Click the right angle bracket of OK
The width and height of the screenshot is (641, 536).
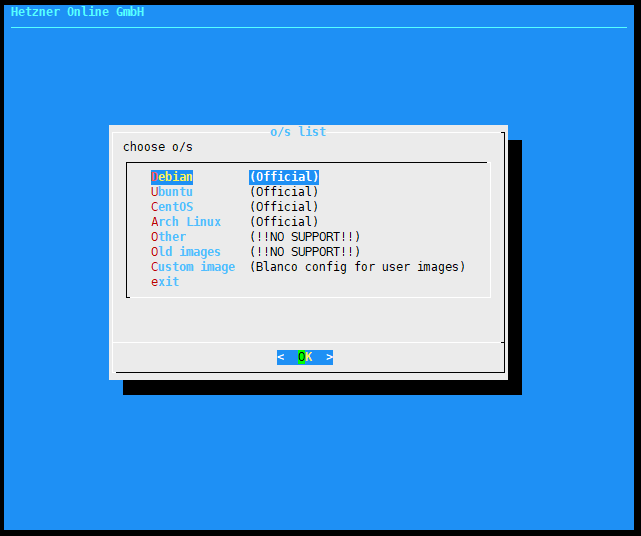pyautogui.click(x=329, y=357)
